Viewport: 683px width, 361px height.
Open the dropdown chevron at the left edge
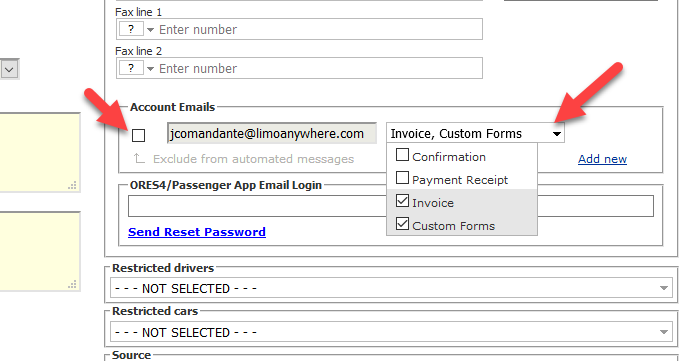pos(9,69)
